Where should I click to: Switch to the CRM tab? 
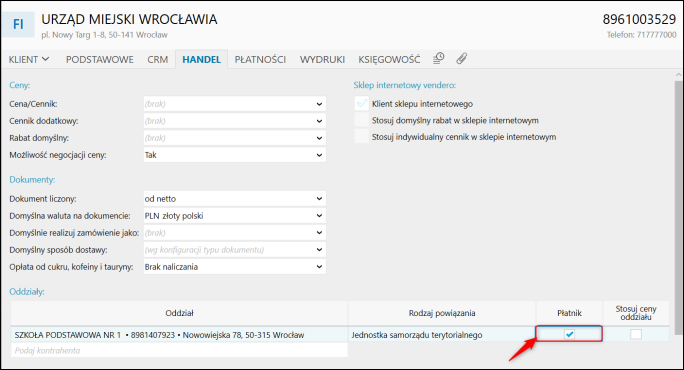157,59
